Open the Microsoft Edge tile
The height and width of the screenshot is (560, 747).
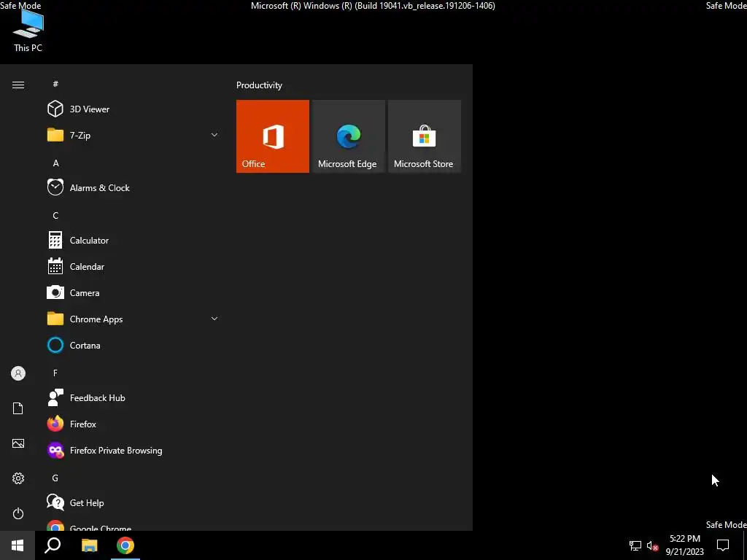348,136
